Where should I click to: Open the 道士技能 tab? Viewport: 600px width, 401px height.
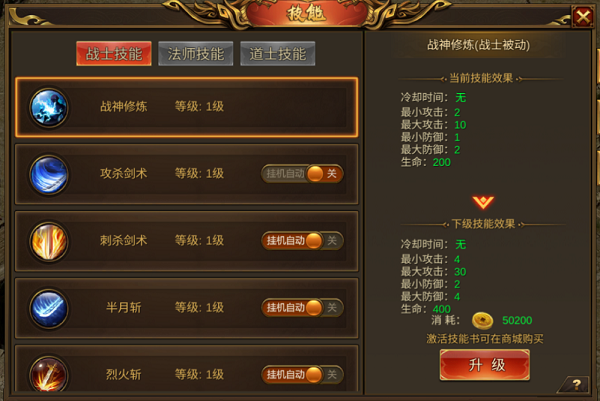278,54
